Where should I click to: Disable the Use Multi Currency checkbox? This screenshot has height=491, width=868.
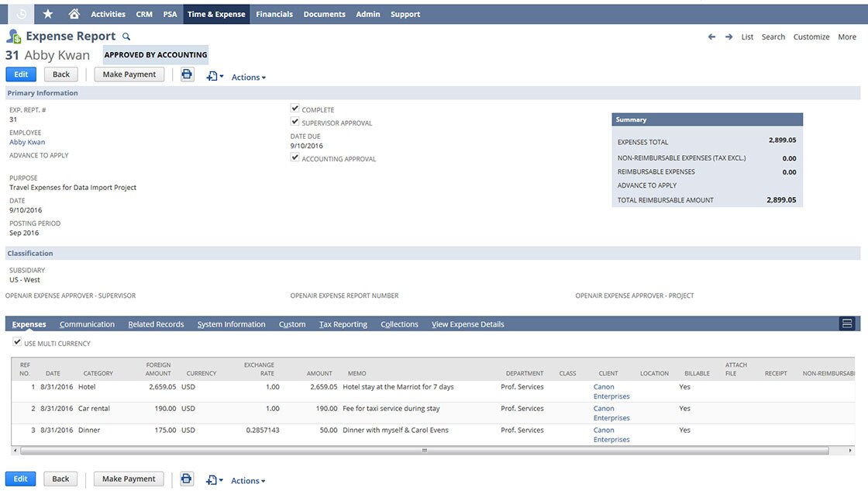[x=17, y=341]
